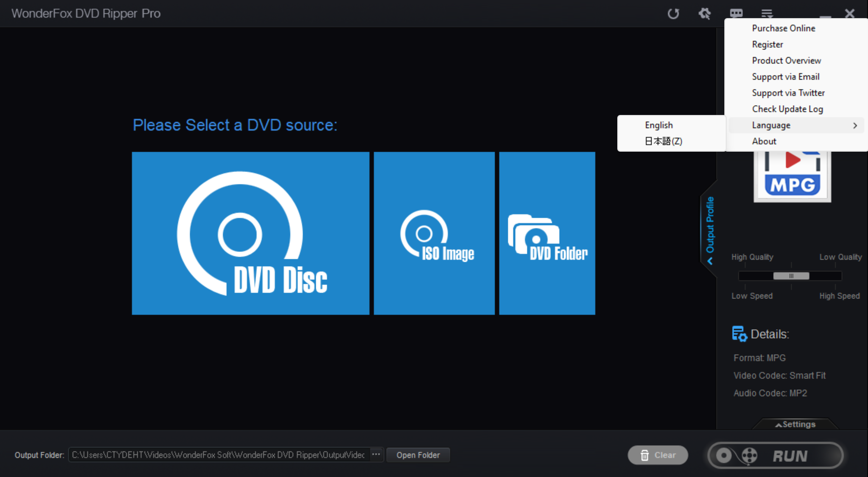
Task: Expand the Settings panel
Action: (x=795, y=424)
